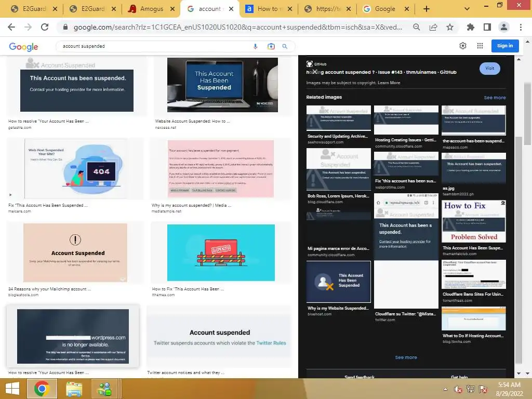Image resolution: width=532 pixels, height=399 pixels.
Task: Show hidden tray icons arrow
Action: (x=445, y=389)
